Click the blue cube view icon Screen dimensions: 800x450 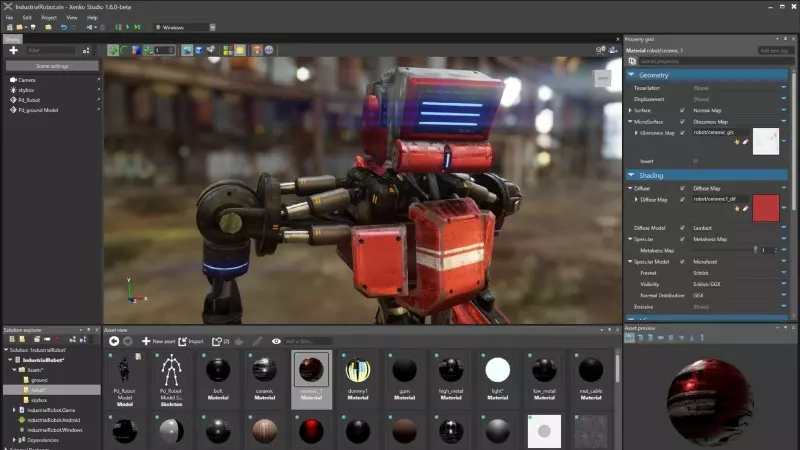point(199,50)
